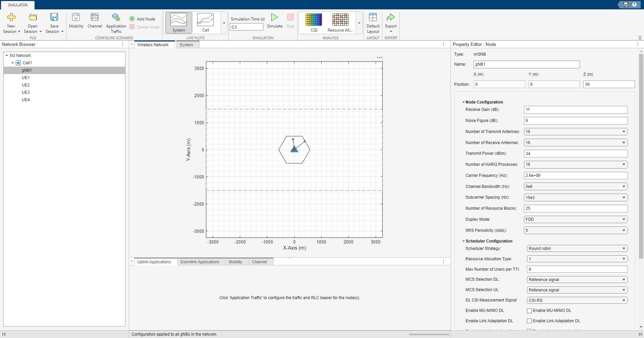Switch to the Wireless Network tab
This screenshot has width=644, height=338.
[153, 45]
